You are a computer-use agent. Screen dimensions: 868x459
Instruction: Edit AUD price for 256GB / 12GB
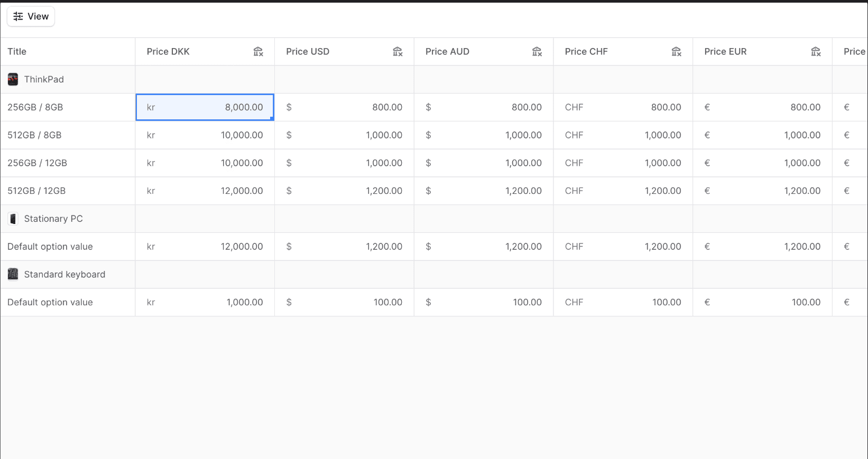point(484,163)
